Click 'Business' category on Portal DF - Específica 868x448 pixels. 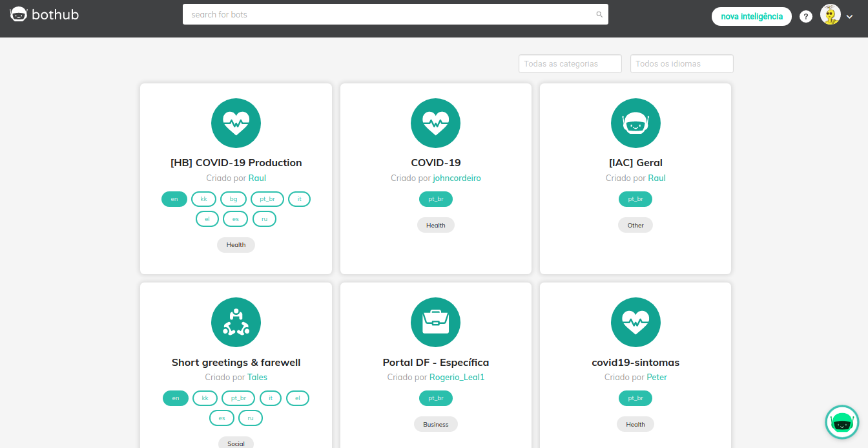(436, 424)
